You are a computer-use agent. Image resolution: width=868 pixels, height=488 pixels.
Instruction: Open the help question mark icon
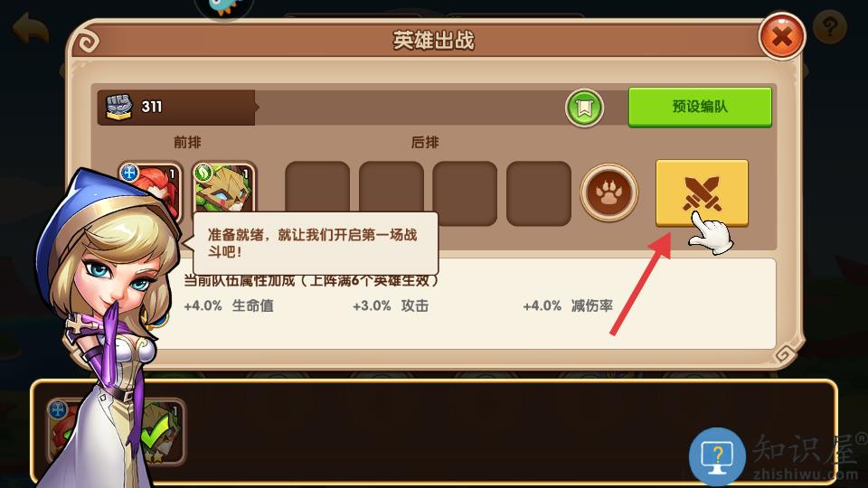coord(829,26)
